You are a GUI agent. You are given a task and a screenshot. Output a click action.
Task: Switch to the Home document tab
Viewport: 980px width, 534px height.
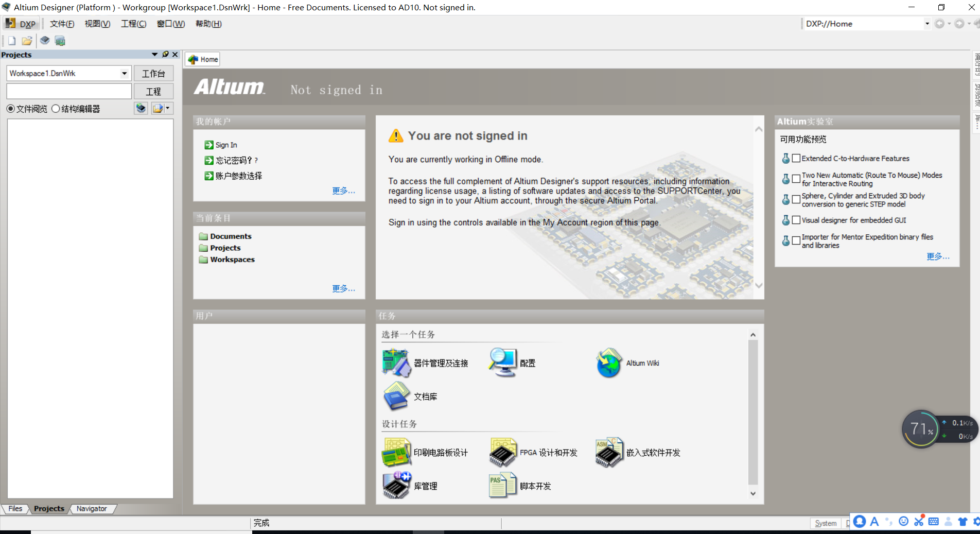pos(203,59)
